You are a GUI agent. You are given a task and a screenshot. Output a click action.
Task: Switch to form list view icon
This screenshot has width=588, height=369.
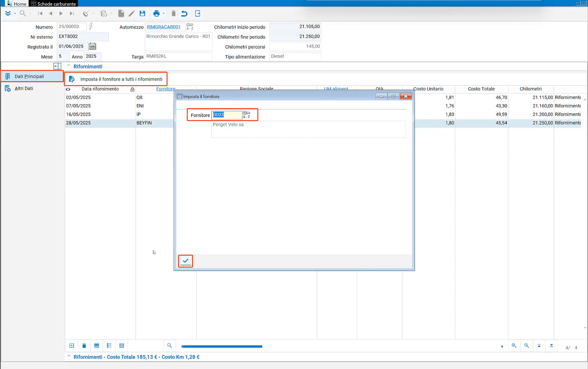click(121, 346)
